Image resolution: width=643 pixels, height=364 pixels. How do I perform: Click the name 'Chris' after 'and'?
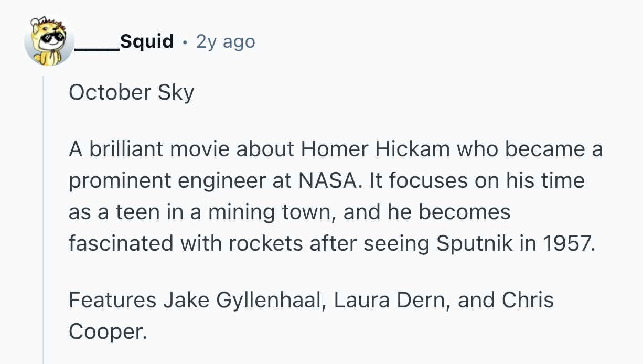click(528, 301)
